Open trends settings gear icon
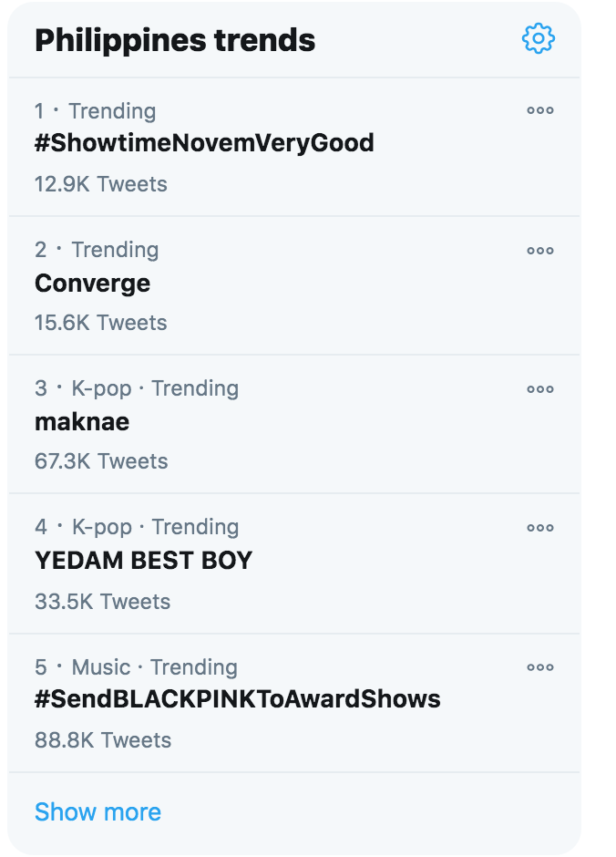 pyautogui.click(x=539, y=38)
